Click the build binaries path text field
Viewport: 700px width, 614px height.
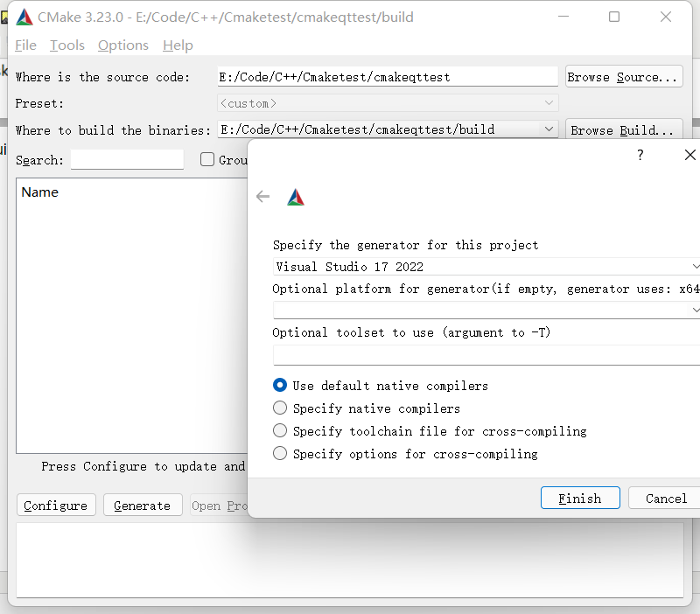[380, 129]
